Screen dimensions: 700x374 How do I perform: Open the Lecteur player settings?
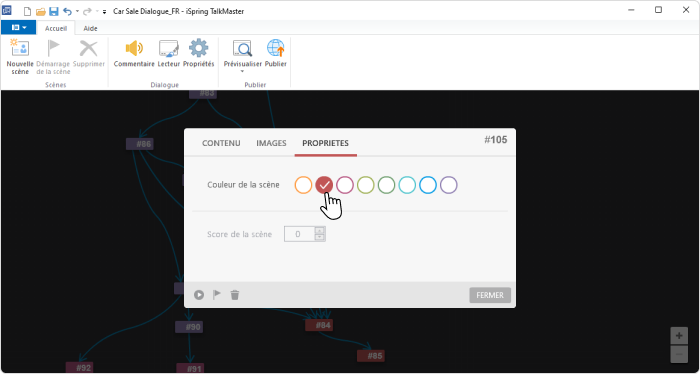(169, 48)
